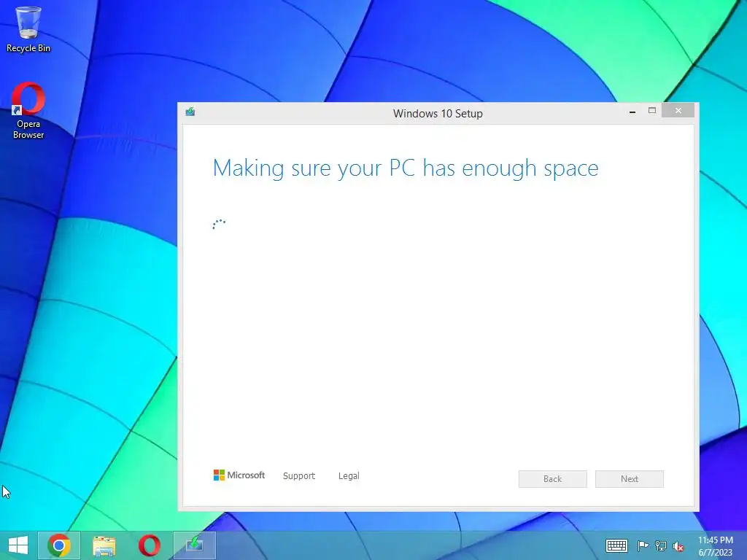Close the Windows 10 Setup window
This screenshot has height=560, width=747.
pyautogui.click(x=678, y=111)
